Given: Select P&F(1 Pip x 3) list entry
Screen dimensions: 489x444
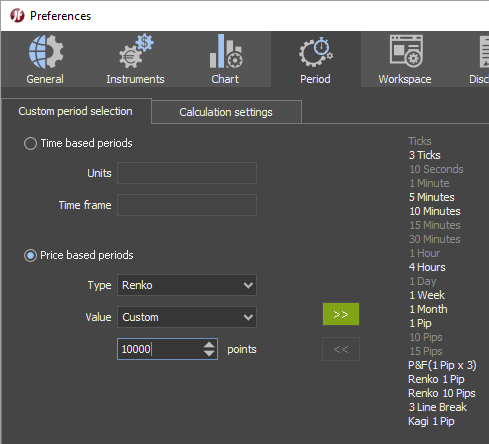Looking at the screenshot, I should click(x=442, y=365).
